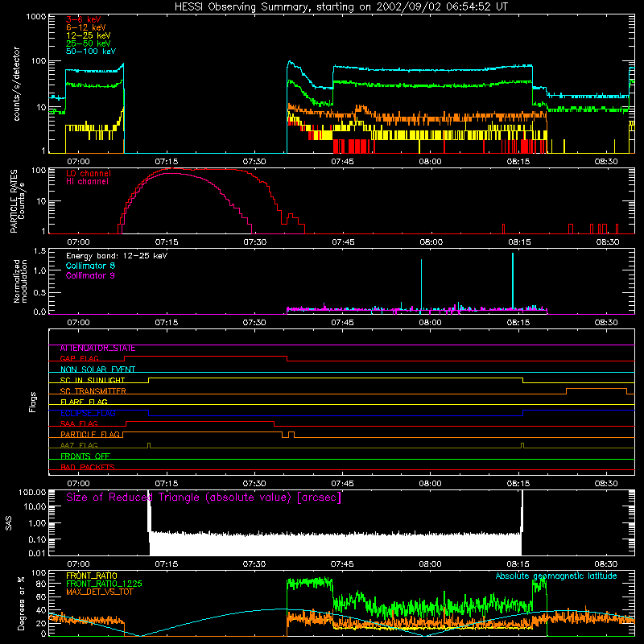Click the SC_TRANSMITTER flag label
Screen dimensions: 644x644
pos(93,391)
